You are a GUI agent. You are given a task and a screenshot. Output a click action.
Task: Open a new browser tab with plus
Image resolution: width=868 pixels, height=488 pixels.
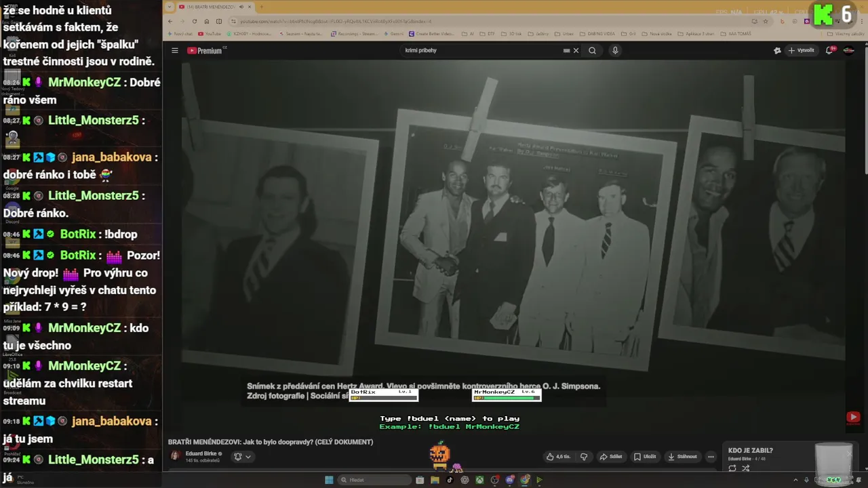point(261,7)
